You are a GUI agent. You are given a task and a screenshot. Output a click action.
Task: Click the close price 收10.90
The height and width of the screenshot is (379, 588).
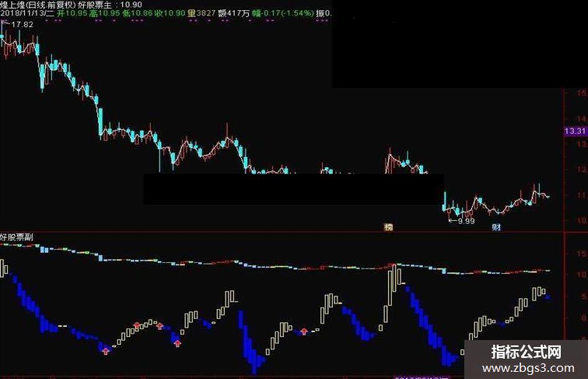[x=170, y=13]
